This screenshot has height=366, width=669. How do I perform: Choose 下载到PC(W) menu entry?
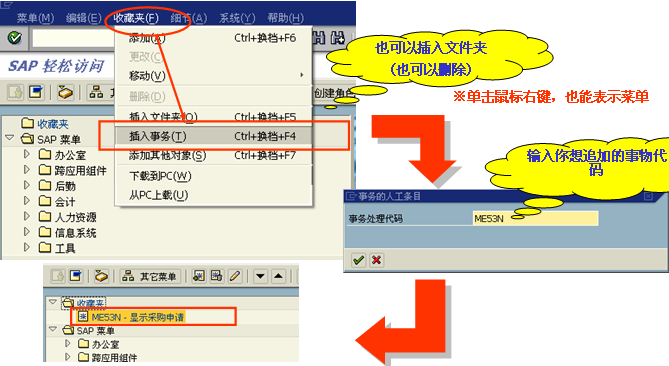click(213, 176)
